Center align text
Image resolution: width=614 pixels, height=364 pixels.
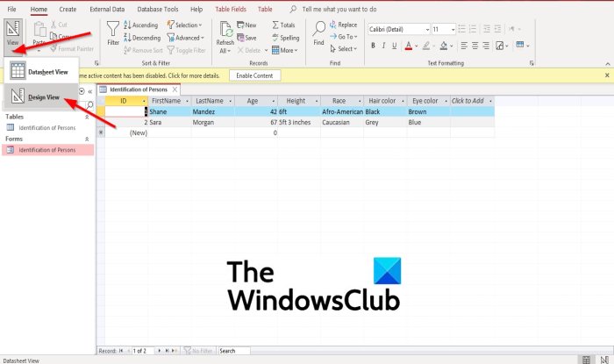475,46
